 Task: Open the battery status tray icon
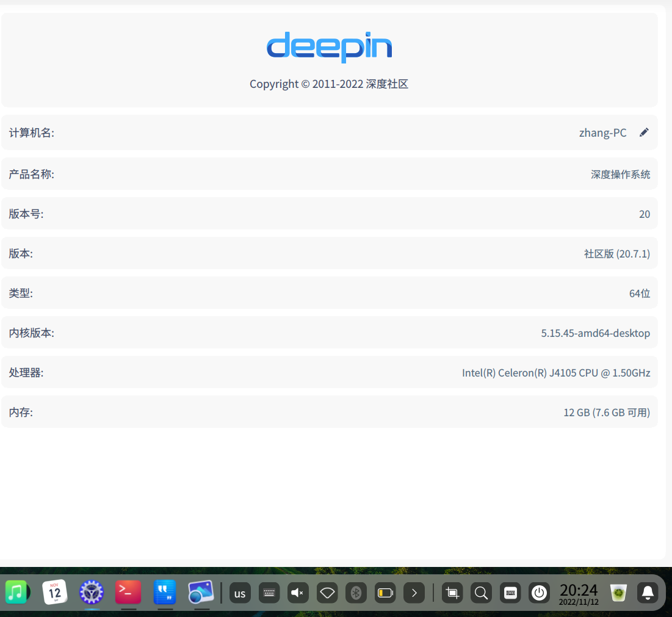[385, 593]
